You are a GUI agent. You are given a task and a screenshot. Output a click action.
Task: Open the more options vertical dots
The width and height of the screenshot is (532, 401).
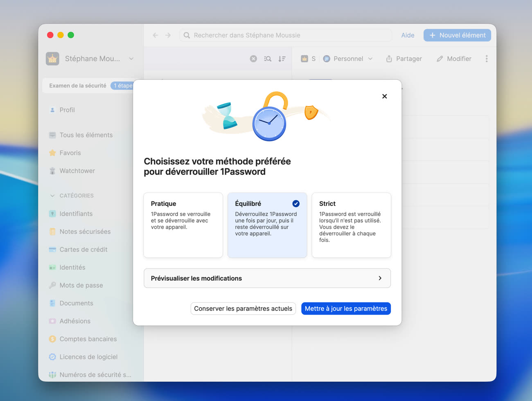pos(487,59)
